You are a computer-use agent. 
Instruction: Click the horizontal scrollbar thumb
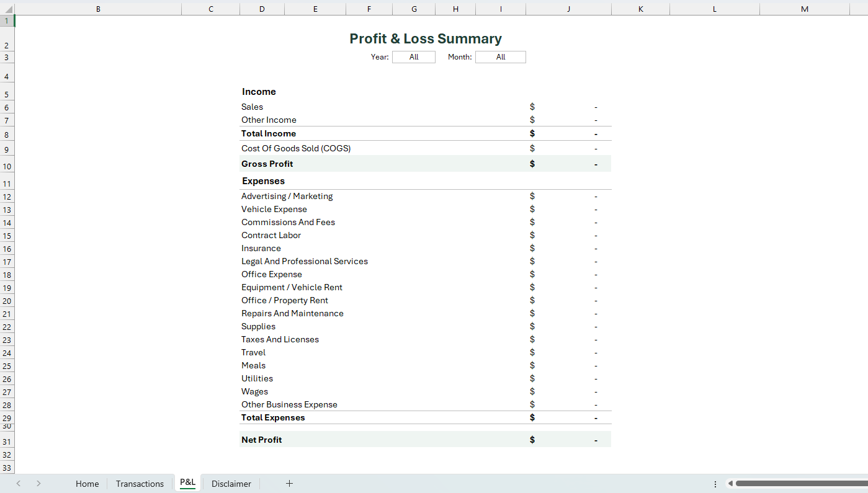point(802,484)
